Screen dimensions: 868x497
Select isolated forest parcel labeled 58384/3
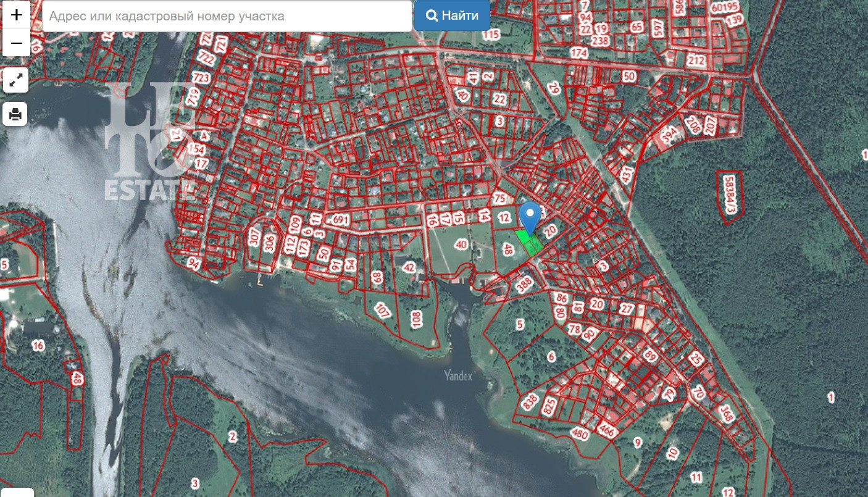click(x=730, y=196)
